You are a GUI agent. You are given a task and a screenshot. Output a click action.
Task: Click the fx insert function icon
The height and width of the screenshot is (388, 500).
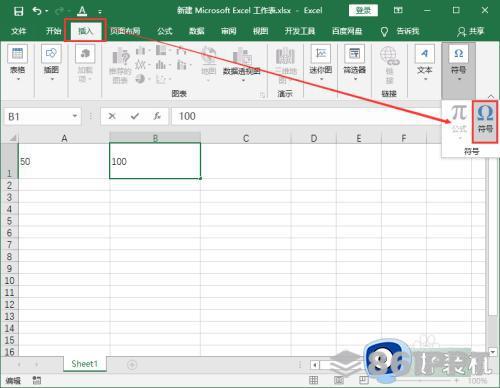tap(157, 116)
